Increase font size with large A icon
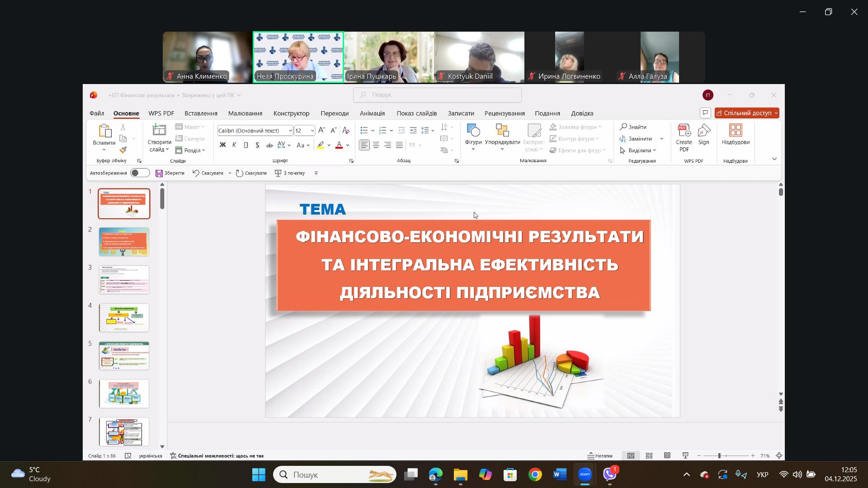 (321, 131)
